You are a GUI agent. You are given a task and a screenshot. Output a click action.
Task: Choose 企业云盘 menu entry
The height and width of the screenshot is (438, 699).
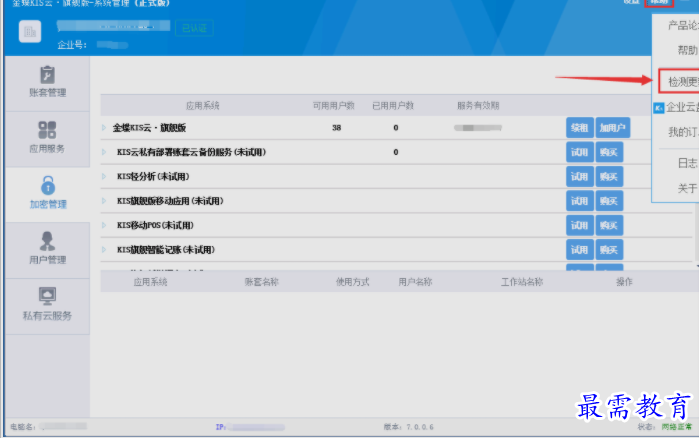[x=677, y=107]
